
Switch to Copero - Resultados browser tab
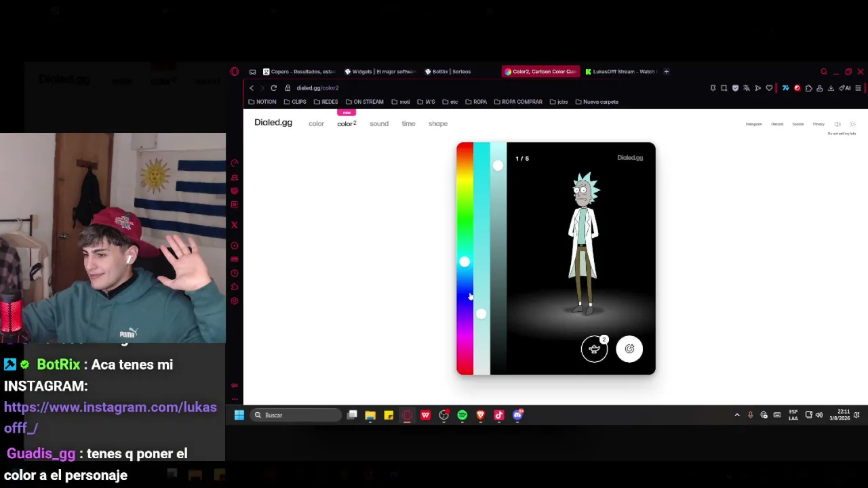pos(299,71)
